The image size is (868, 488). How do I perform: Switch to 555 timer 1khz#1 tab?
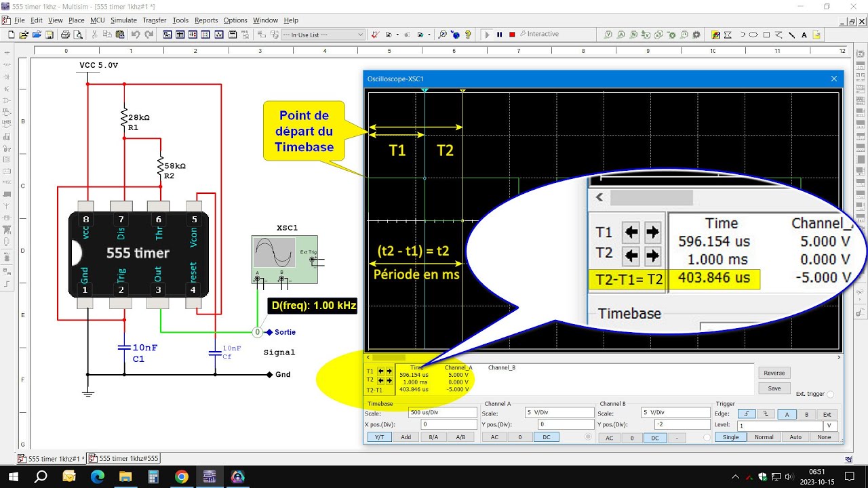coord(52,459)
